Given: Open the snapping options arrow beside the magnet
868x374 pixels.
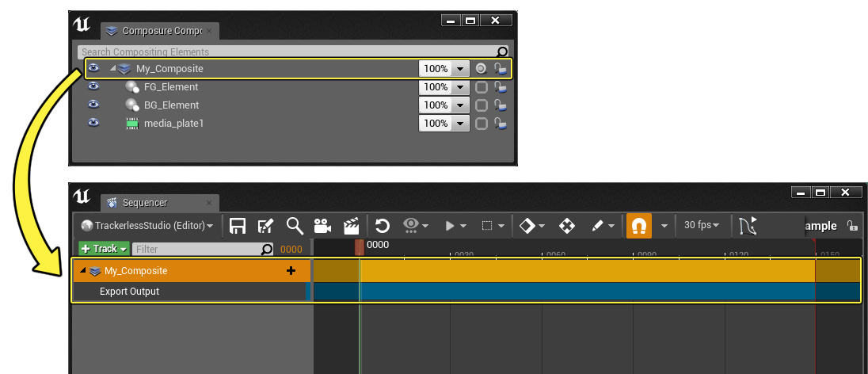Looking at the screenshot, I should 664,226.
